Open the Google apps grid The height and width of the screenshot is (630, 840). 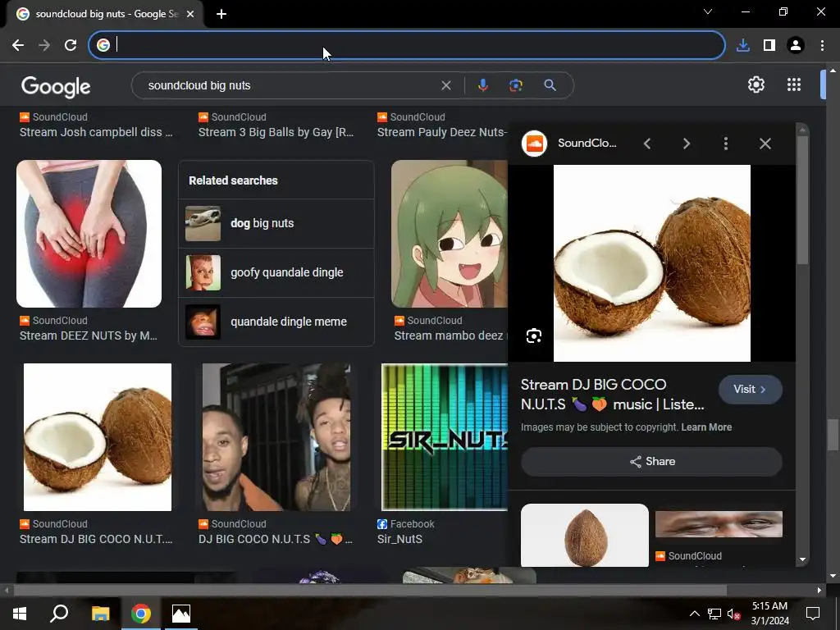(794, 84)
